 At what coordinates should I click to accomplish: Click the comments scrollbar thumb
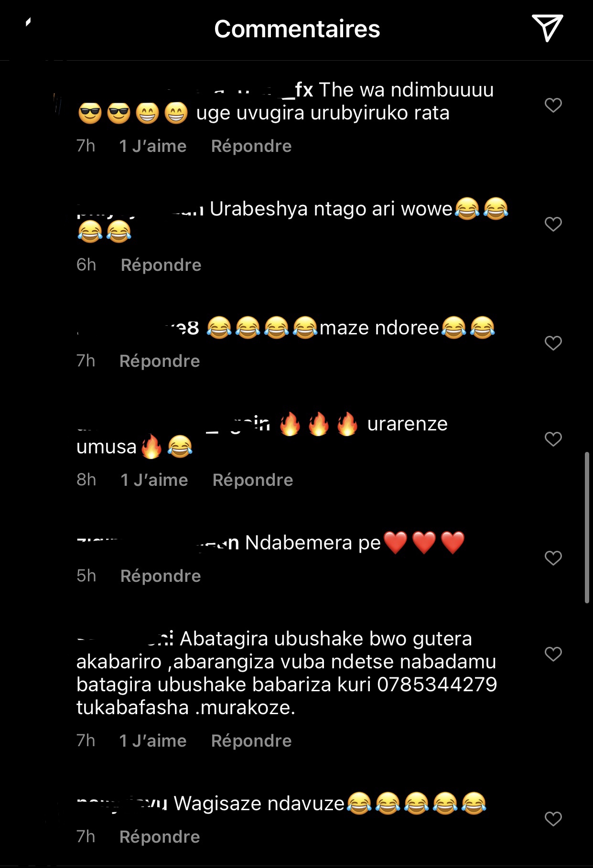[x=587, y=527]
